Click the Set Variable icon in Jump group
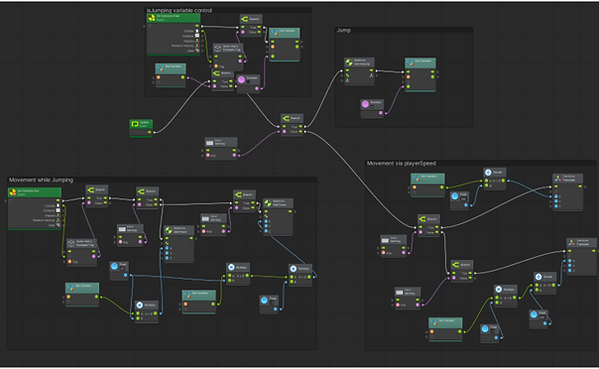599x369 pixels. [x=410, y=63]
